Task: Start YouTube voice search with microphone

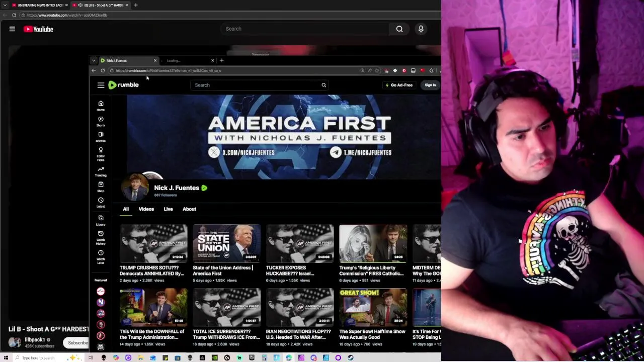Action: point(421,29)
